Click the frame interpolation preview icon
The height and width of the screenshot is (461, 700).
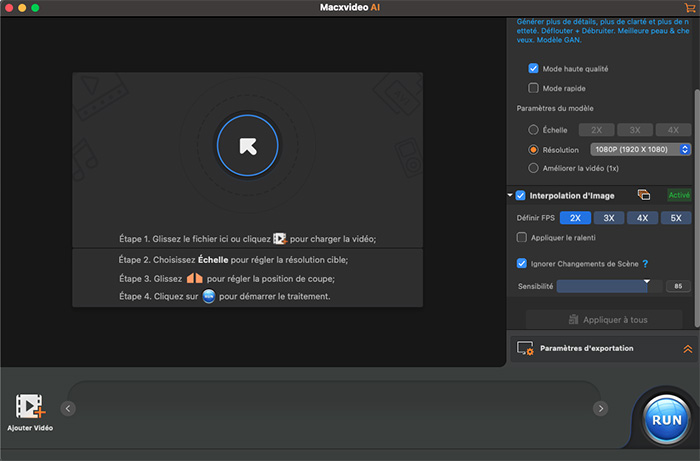[643, 195]
